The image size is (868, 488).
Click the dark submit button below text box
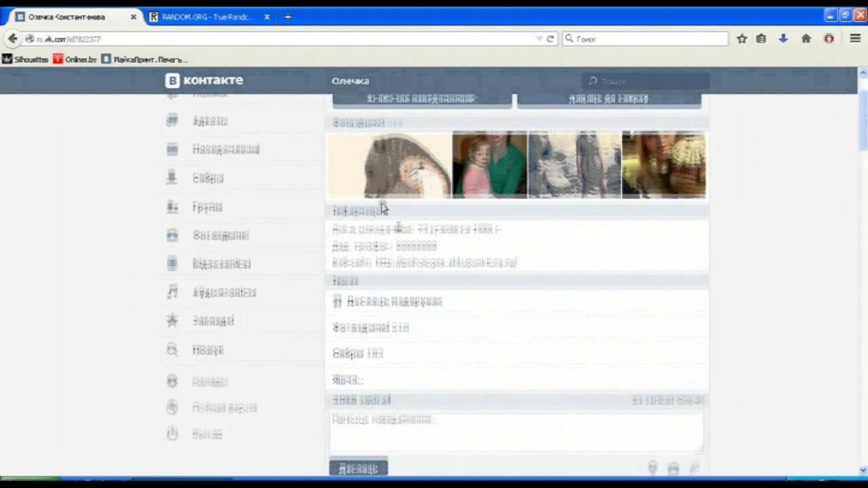click(x=358, y=468)
